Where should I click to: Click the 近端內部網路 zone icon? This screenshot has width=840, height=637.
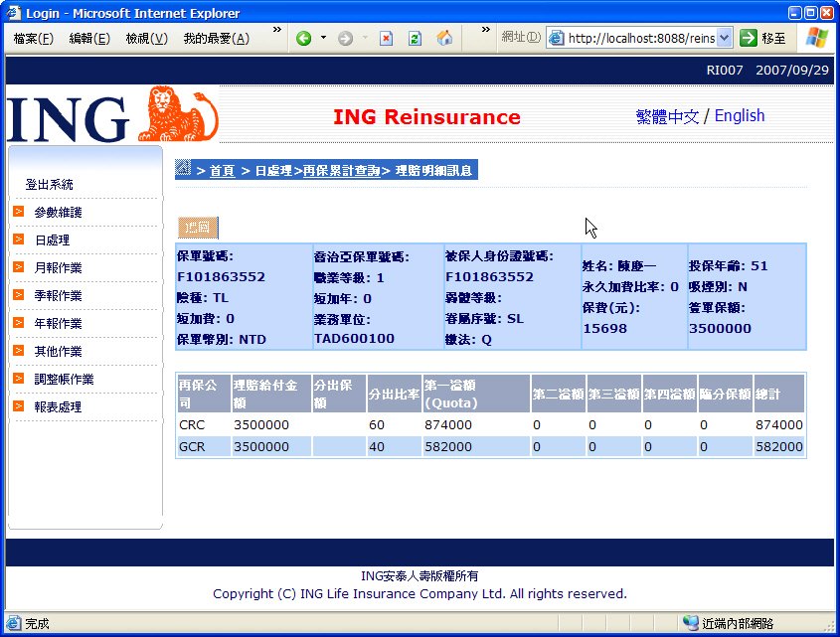pyautogui.click(x=691, y=623)
